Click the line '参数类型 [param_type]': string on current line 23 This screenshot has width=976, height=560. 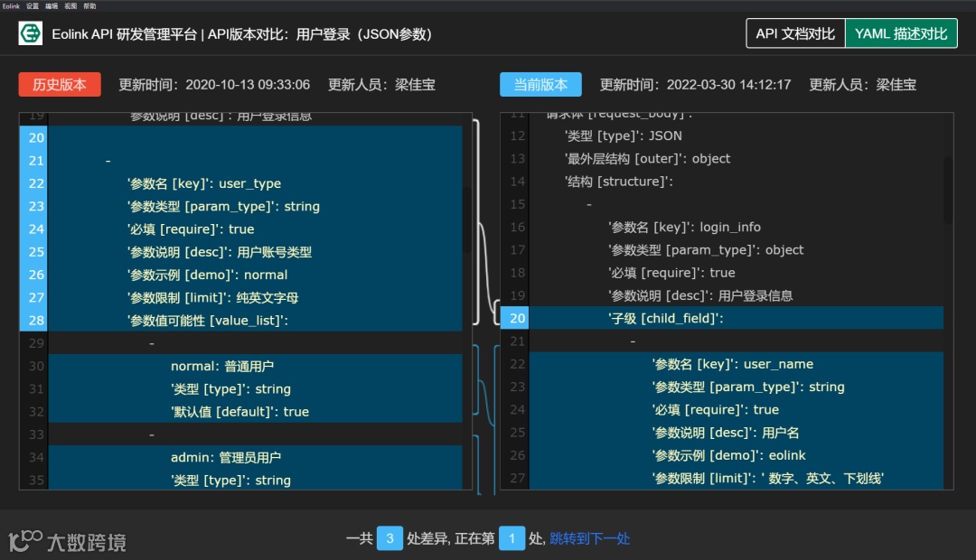(748, 387)
